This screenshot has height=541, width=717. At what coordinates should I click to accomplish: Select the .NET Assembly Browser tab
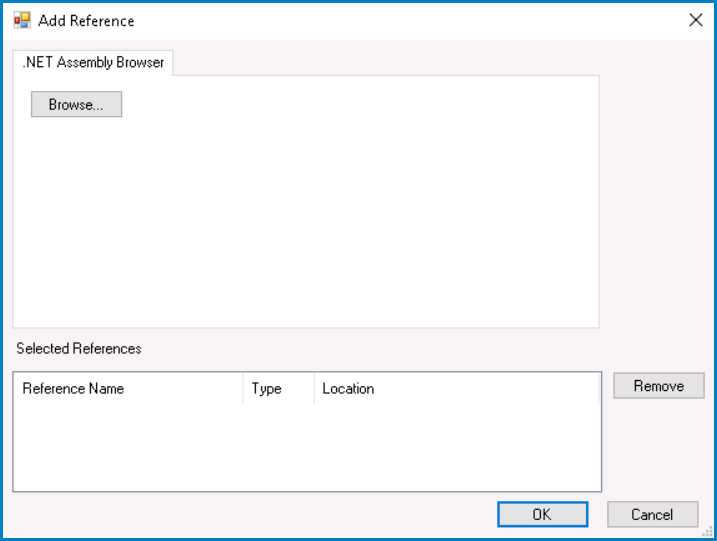93,62
